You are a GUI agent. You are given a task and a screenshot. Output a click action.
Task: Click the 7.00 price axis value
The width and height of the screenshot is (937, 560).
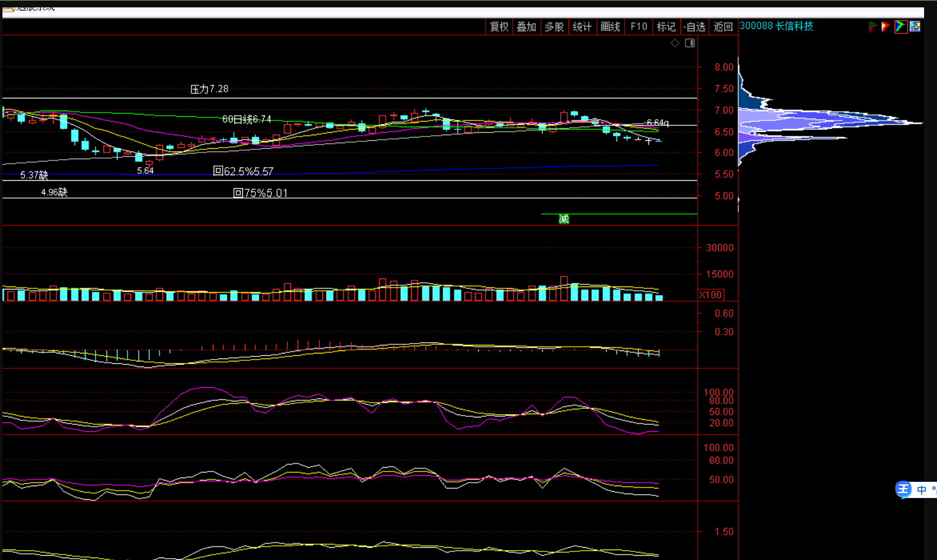(x=724, y=110)
